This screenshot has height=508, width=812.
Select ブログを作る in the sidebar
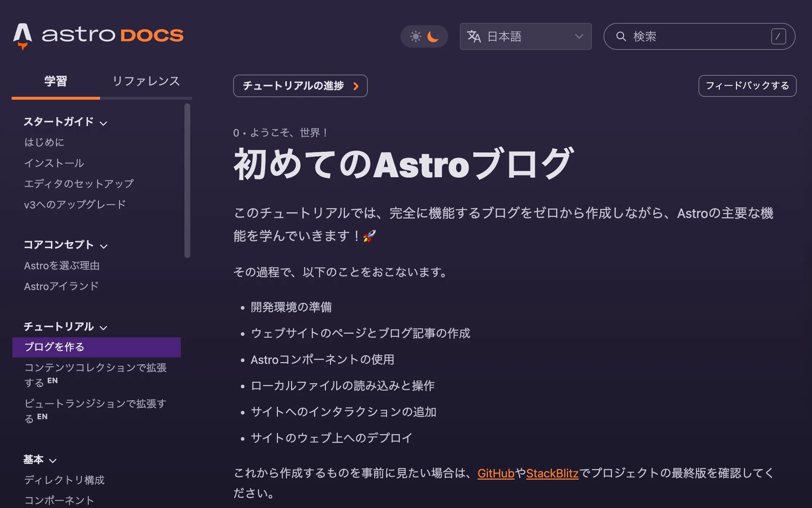[x=54, y=347]
